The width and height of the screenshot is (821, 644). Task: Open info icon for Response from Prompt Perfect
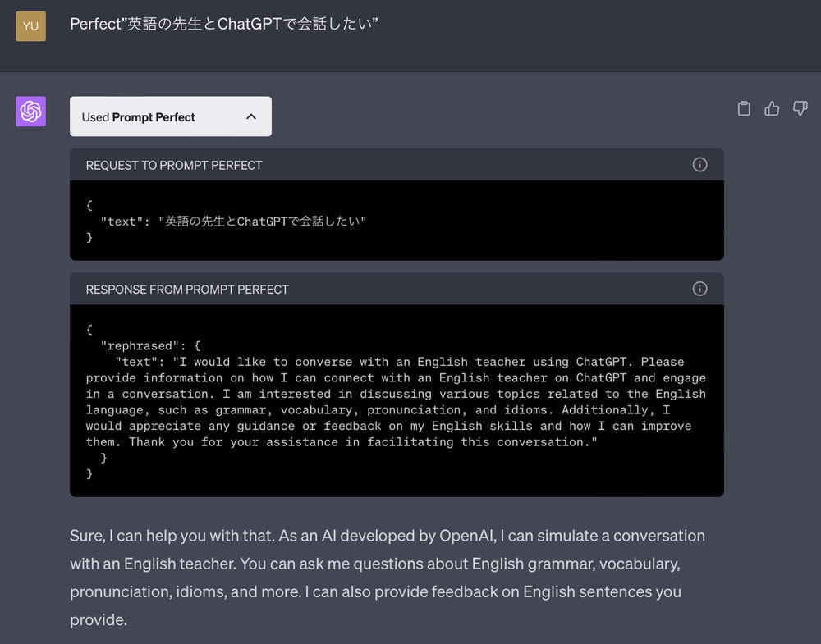pyautogui.click(x=699, y=289)
